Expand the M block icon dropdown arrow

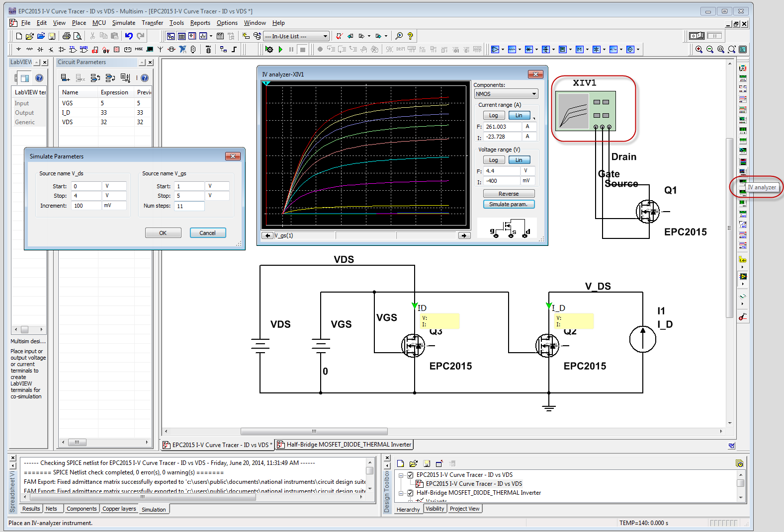587,50
